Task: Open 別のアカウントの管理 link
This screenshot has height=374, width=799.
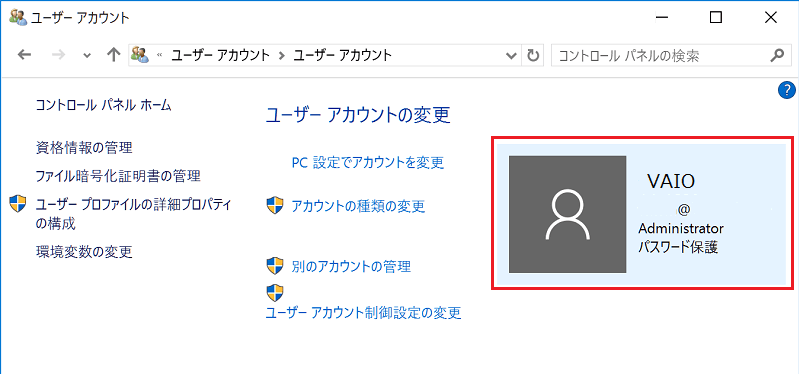Action: tap(351, 266)
